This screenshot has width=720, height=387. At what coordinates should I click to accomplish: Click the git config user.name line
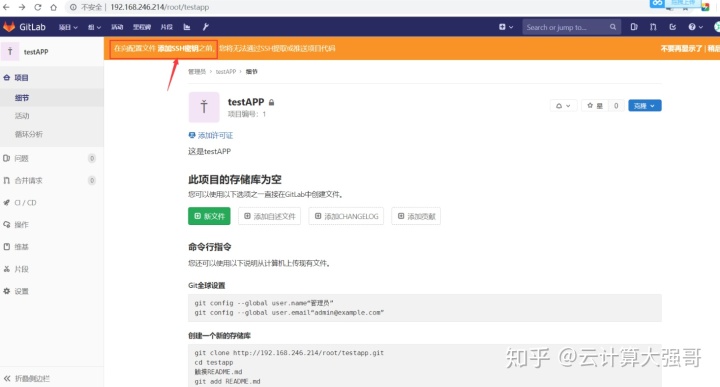click(x=264, y=303)
